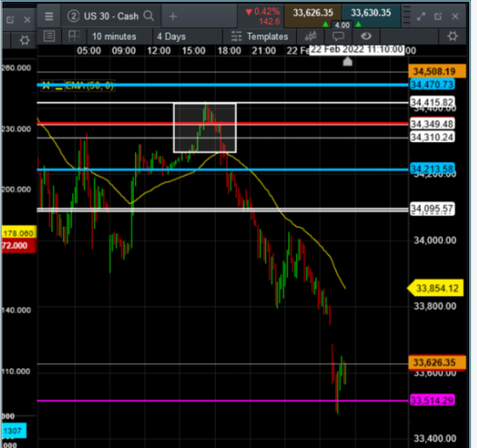Open the order ticket list icon
The width and height of the screenshot is (477, 448).
click(x=50, y=36)
